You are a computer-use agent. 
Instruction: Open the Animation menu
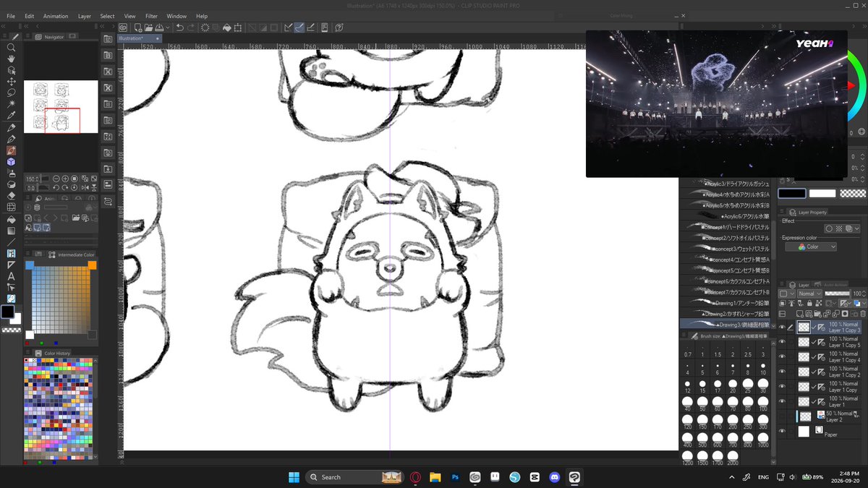(x=55, y=16)
